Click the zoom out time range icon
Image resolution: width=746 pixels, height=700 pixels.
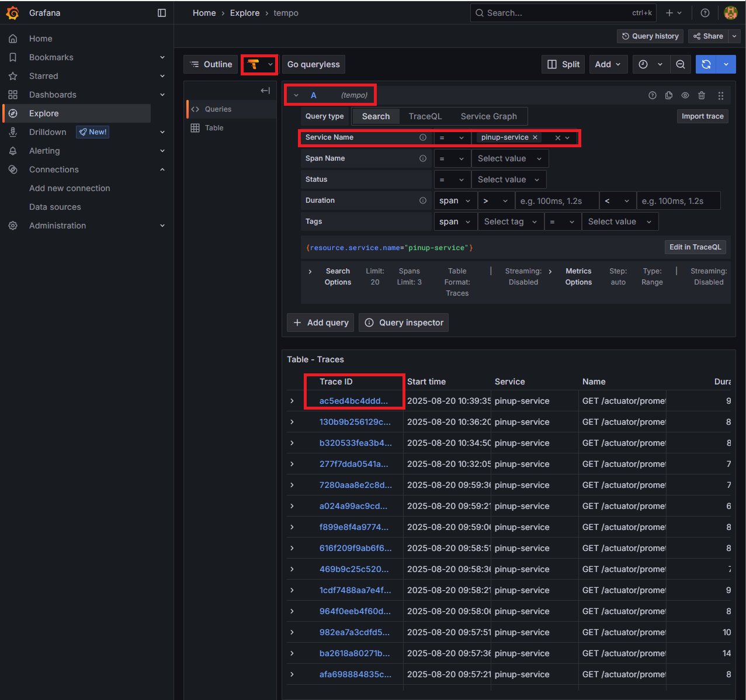[681, 64]
